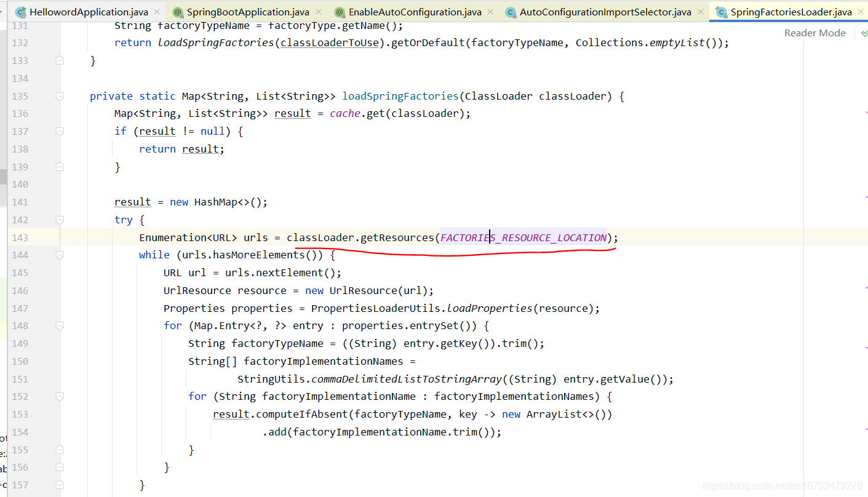Fold the closing brace marker at line 139
The width and height of the screenshot is (868, 497).
point(60,167)
